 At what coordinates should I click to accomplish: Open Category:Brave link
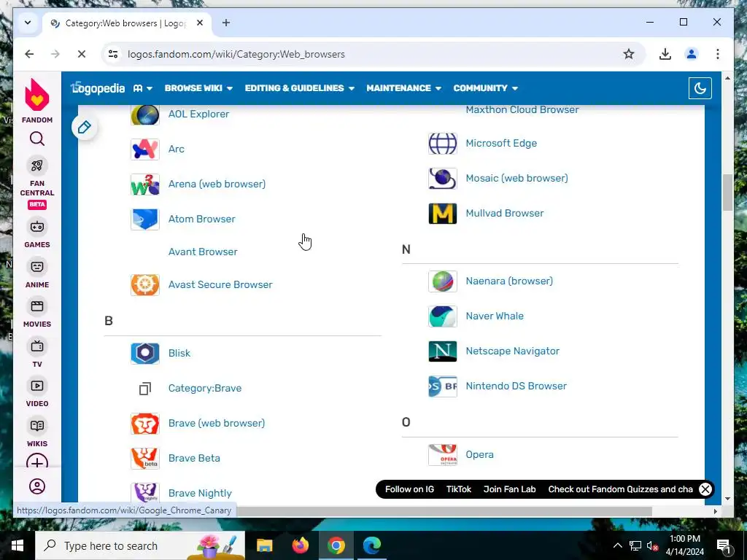205,389
